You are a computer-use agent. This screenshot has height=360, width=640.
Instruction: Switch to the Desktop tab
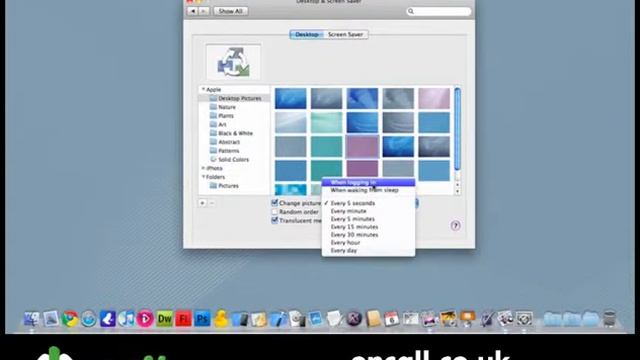tap(307, 35)
